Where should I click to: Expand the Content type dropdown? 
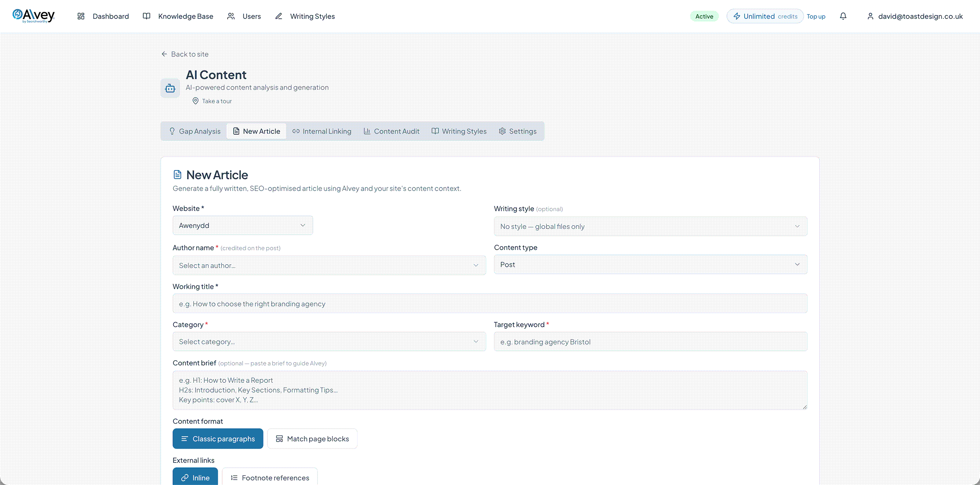(650, 264)
